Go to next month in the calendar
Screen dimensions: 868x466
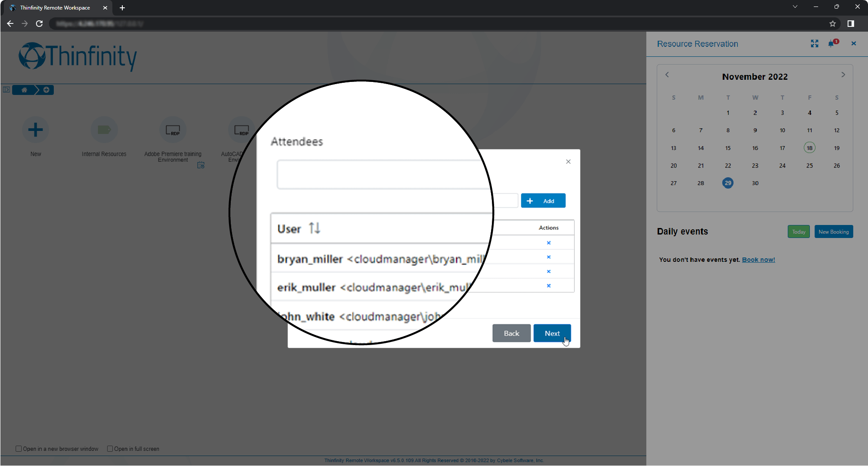[x=843, y=75]
